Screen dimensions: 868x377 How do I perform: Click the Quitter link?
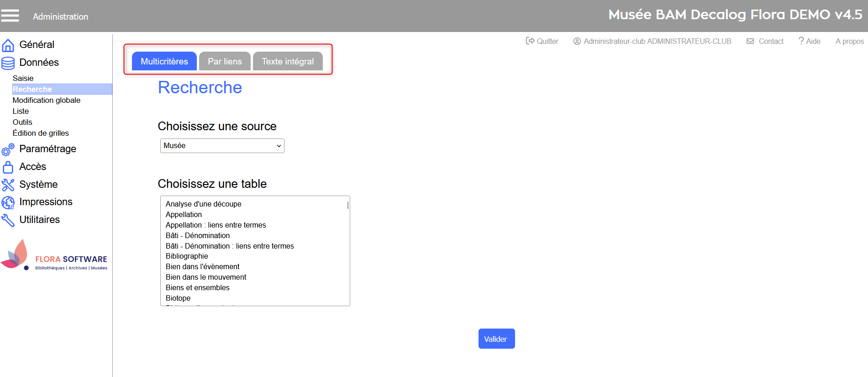[x=542, y=41]
